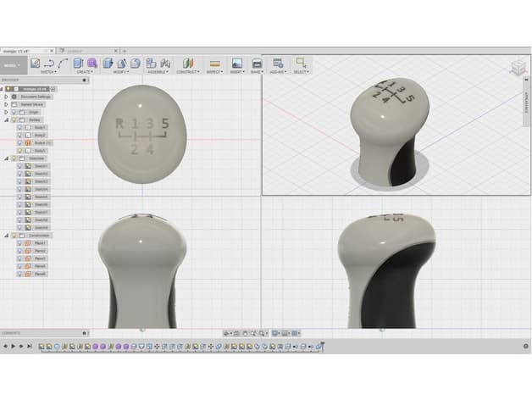The image size is (532, 400).
Task: Click the Look At icon in navigation bar
Action: coord(237,333)
